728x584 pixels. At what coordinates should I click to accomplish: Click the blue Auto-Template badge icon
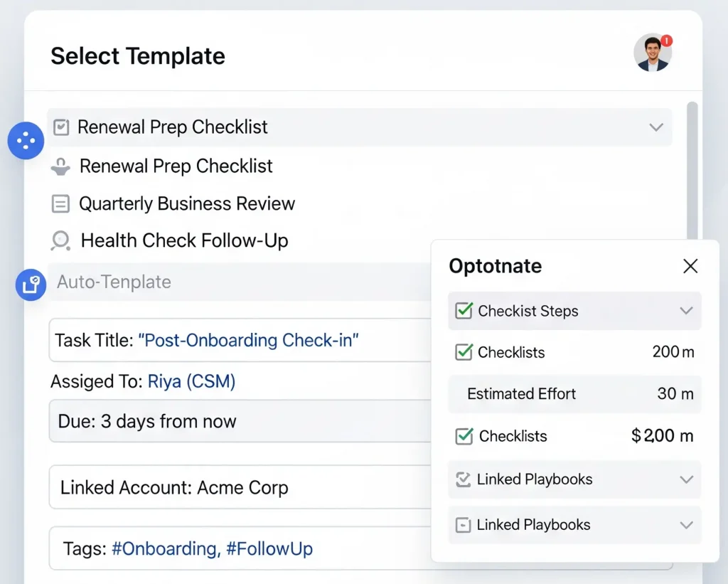(31, 285)
